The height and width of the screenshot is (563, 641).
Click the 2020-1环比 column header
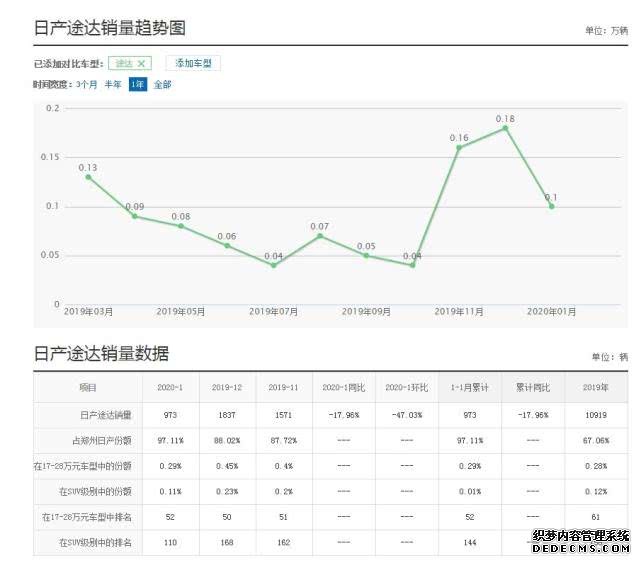[x=407, y=387]
